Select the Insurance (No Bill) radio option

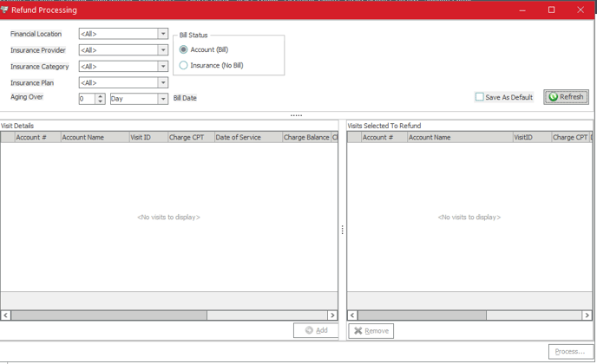point(184,65)
